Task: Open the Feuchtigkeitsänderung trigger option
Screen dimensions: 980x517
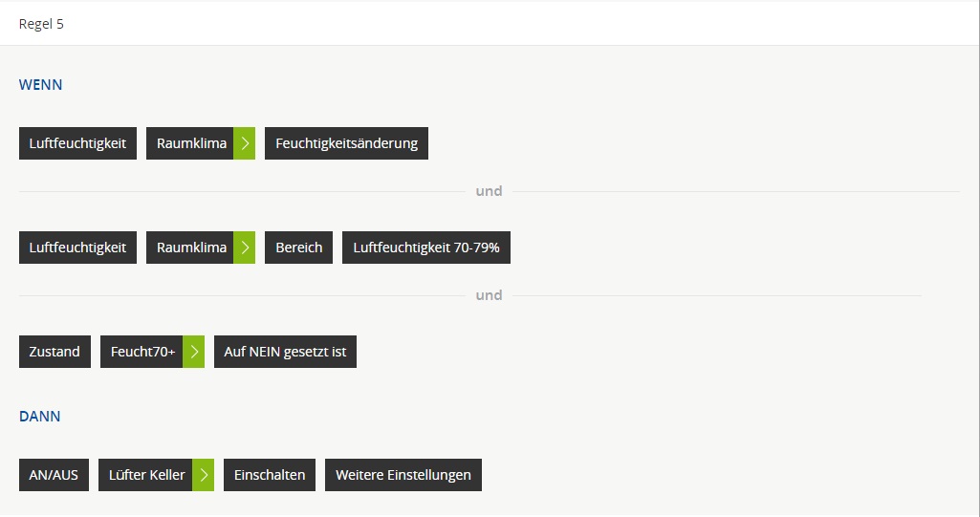Action: 346,143
